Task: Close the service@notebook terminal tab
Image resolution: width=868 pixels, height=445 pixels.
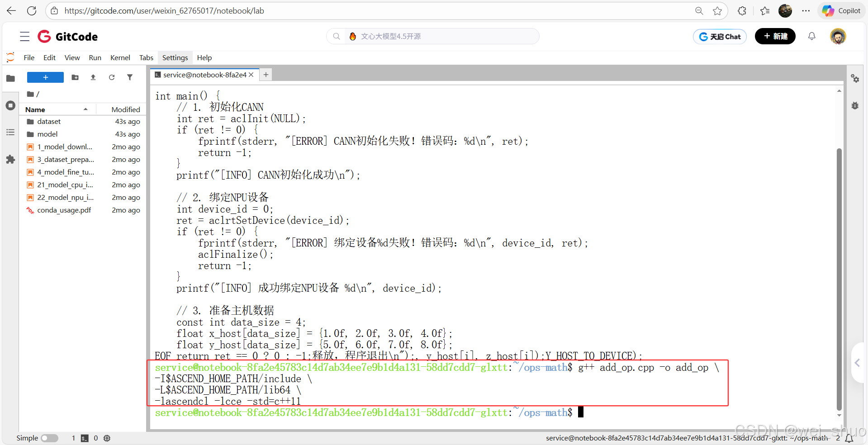Action: [x=251, y=75]
